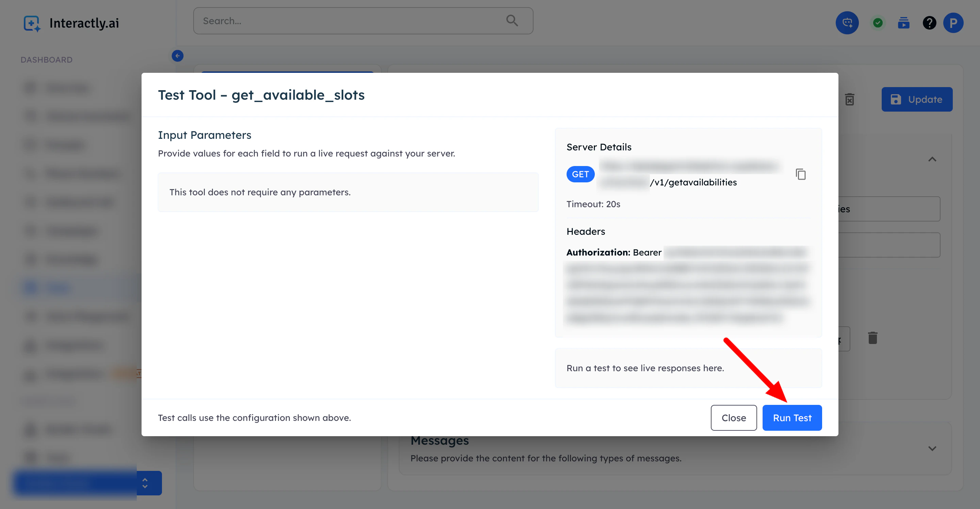The height and width of the screenshot is (509, 980).
Task: Click the delete tool icon near Update
Action: 850,99
